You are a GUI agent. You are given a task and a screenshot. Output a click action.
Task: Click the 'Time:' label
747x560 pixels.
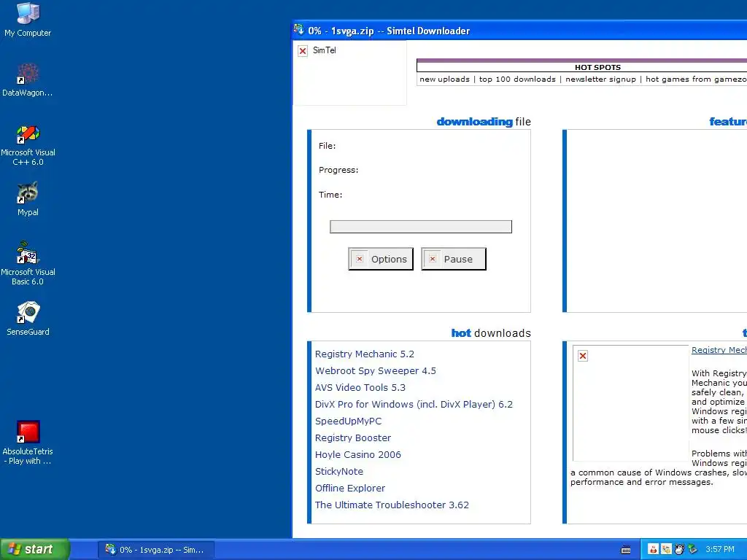coord(330,195)
